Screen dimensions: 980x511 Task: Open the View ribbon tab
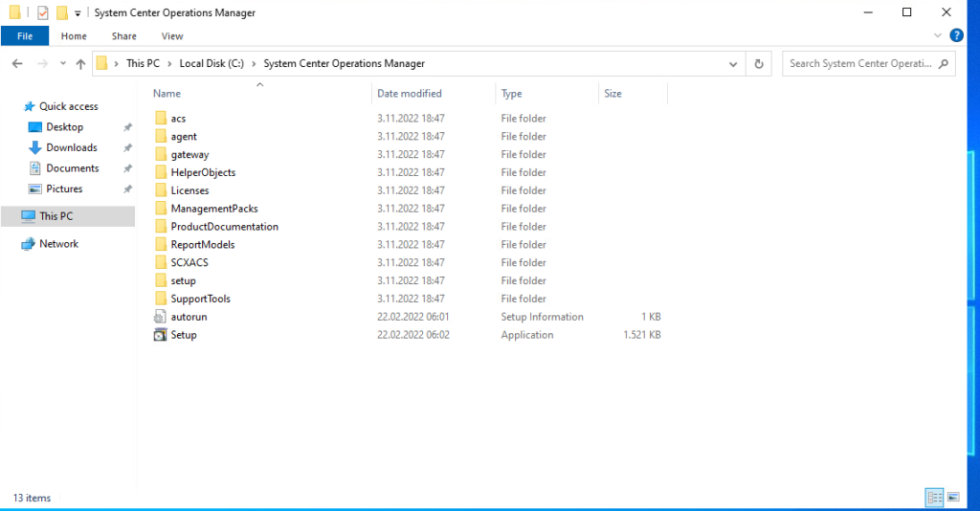pyautogui.click(x=172, y=36)
